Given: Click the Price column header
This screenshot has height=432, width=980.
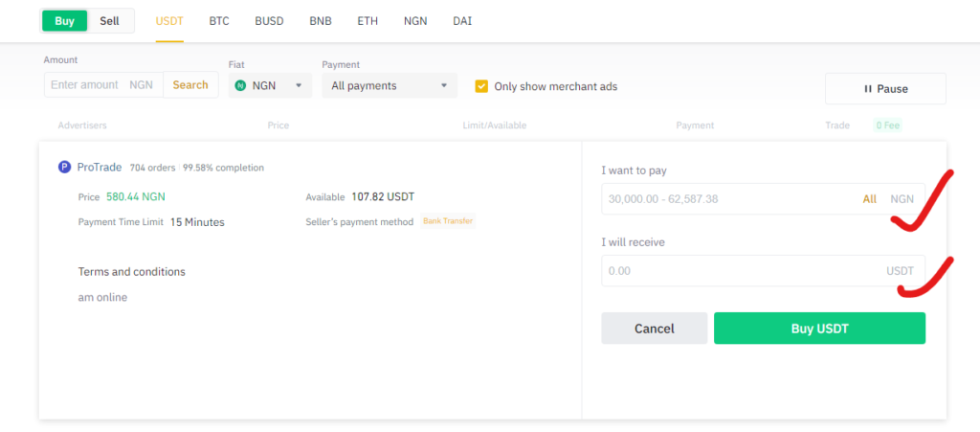Looking at the screenshot, I should tap(278, 125).
